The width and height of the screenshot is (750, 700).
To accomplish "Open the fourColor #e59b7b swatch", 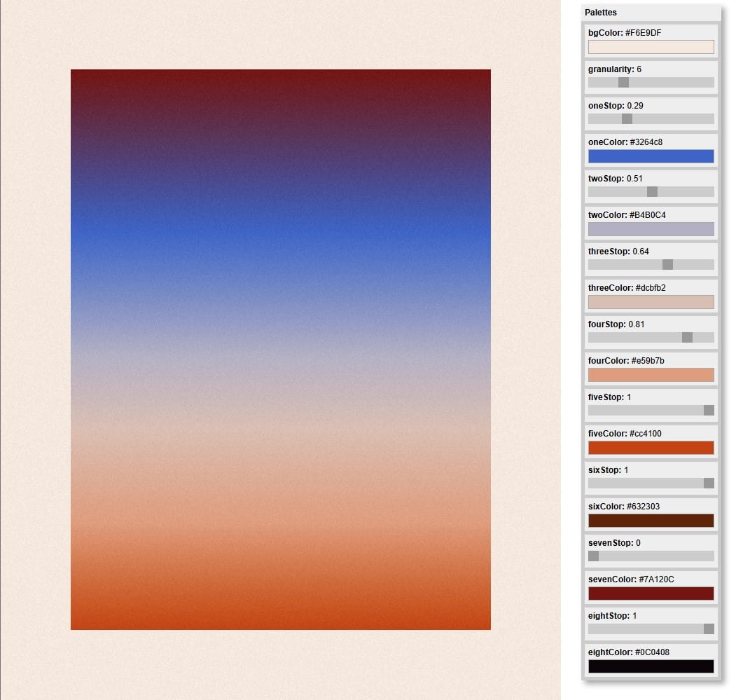I will 651,375.
